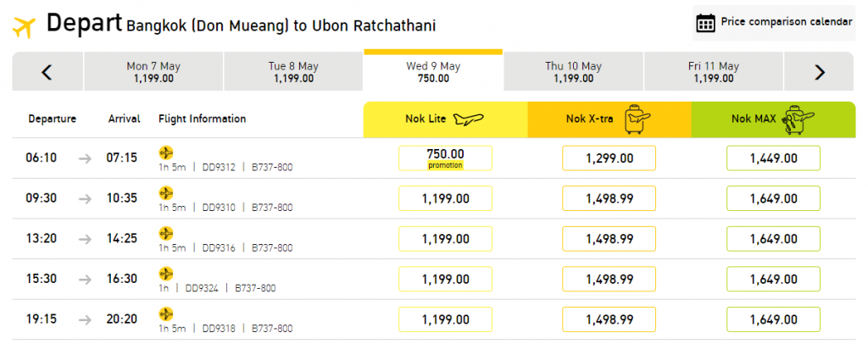Click the Price comparison calendar icon
The height and width of the screenshot is (355, 868).
point(705,23)
